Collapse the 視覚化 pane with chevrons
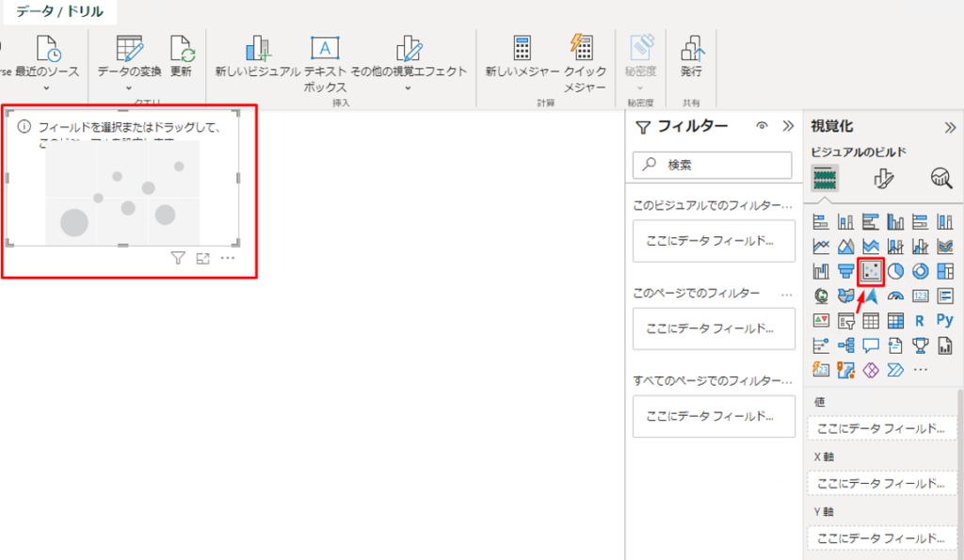The image size is (964, 560). click(x=950, y=127)
